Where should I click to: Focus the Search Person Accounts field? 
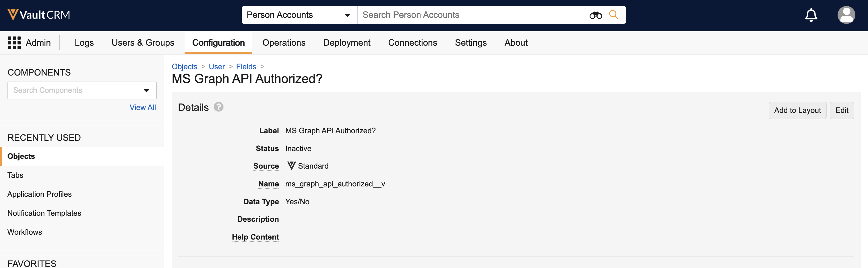[x=472, y=15]
